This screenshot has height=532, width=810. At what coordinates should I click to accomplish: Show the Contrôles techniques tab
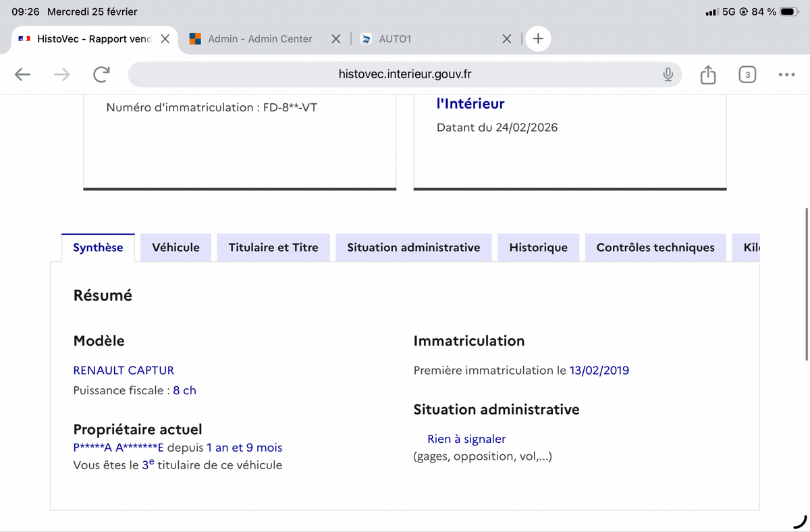(x=655, y=247)
